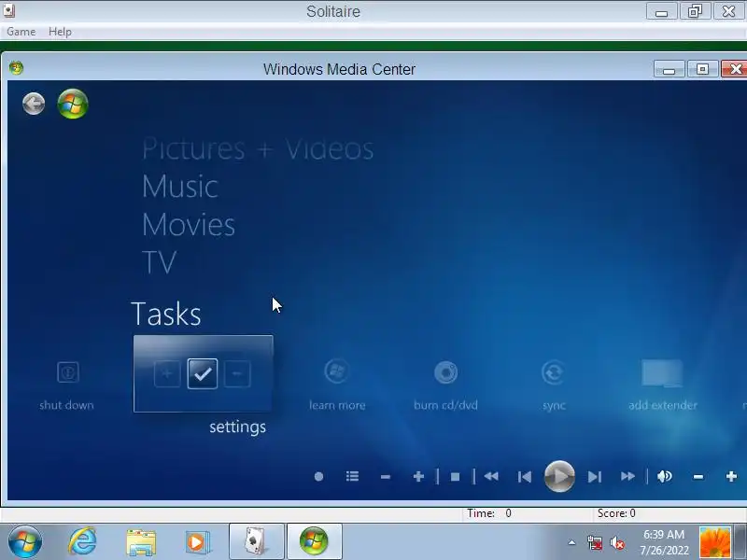Viewport: 747px width, 560px height.
Task: Click the Score: 0 status text
Action: (616, 513)
